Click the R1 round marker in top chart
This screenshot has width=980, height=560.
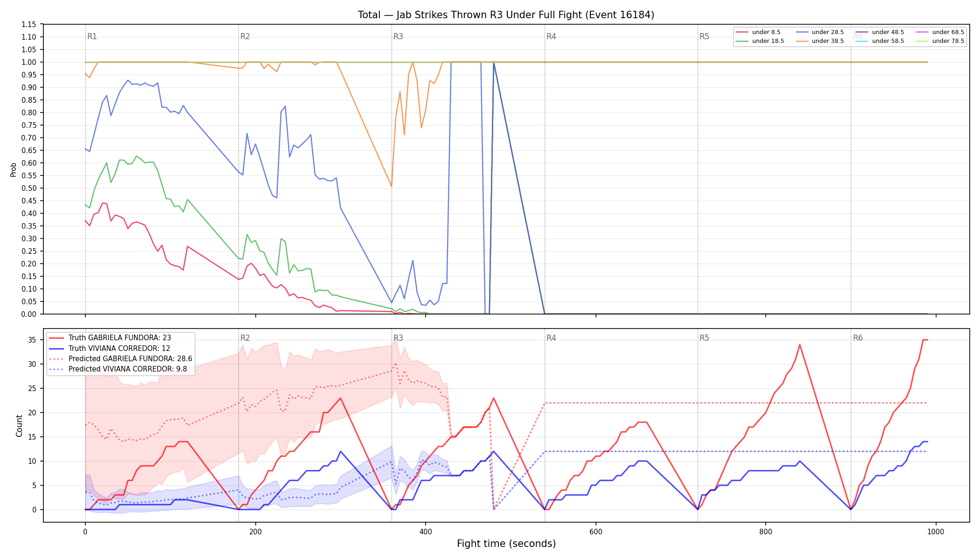(x=92, y=36)
